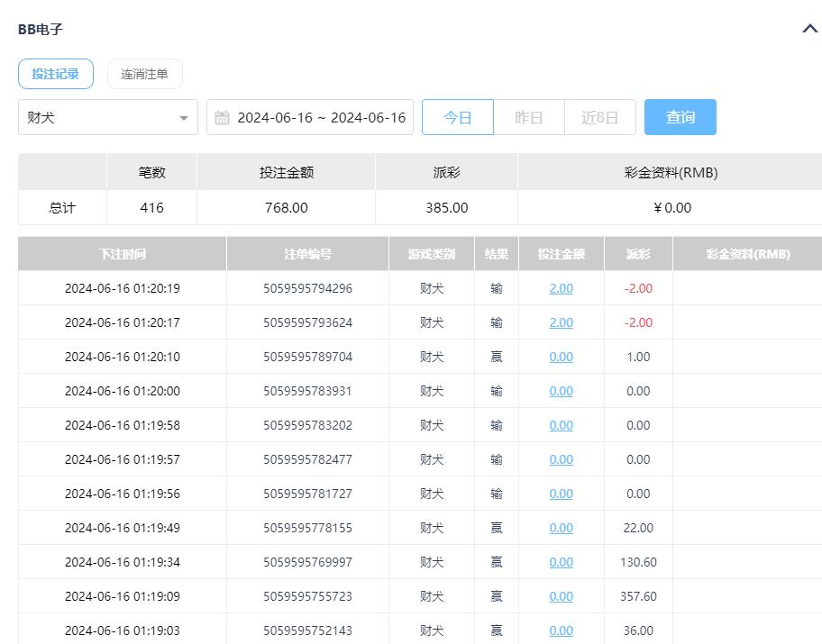Open bet link for the 130.60 payout row

561,562
